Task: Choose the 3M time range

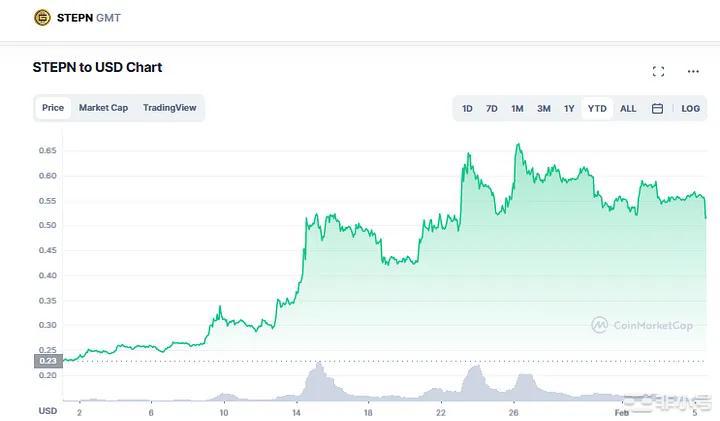Action: click(x=543, y=108)
